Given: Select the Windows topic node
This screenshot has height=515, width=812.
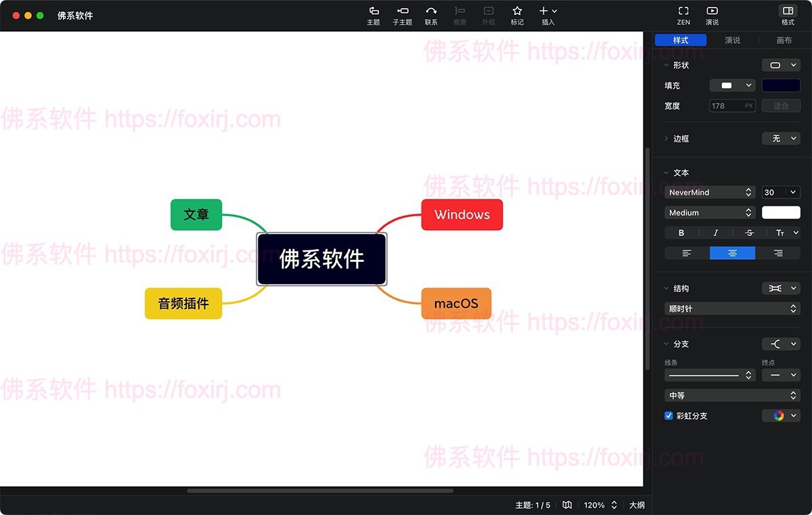Looking at the screenshot, I should (462, 215).
